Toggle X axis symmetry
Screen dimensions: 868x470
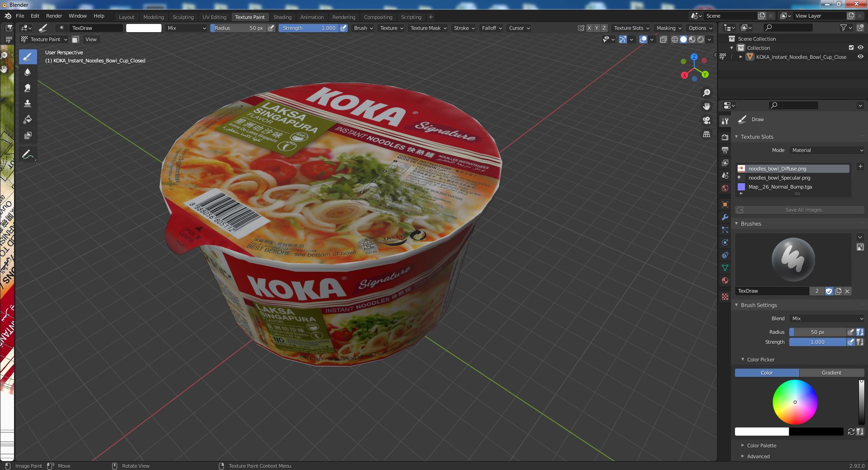click(589, 28)
